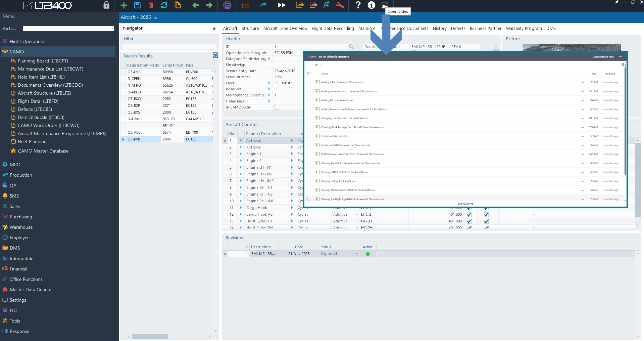Click Download all files button
Image resolution: width=644 pixels, height=341 pixels.
[603, 57]
